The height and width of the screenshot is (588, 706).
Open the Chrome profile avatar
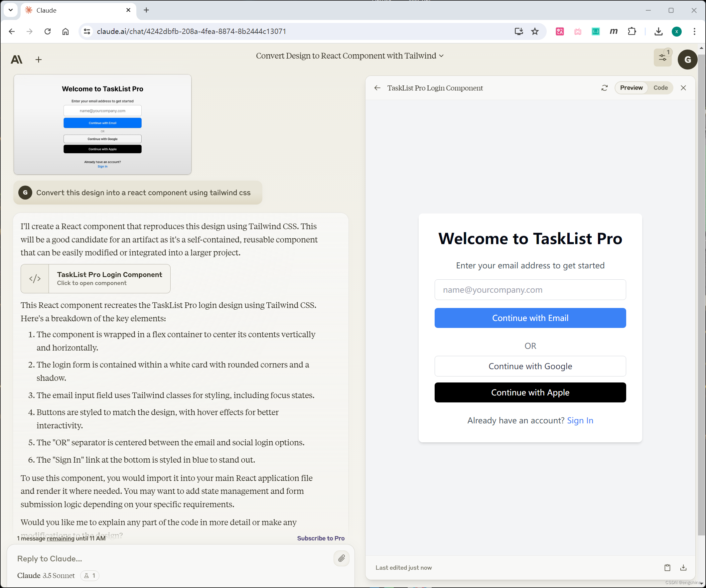[676, 31]
